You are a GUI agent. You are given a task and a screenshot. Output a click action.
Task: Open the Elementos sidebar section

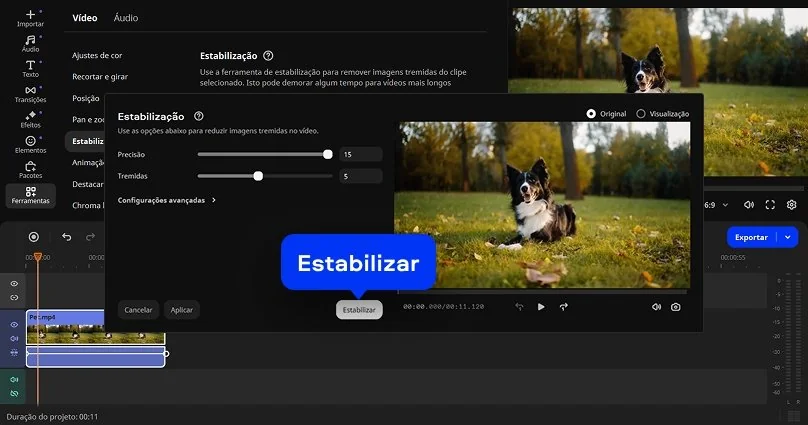[x=30, y=145]
